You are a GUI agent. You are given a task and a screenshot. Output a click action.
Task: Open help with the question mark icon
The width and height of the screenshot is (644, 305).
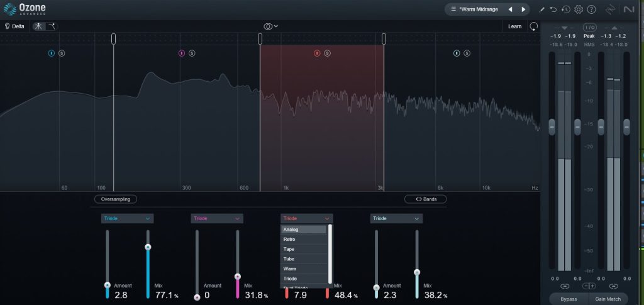coord(591,9)
